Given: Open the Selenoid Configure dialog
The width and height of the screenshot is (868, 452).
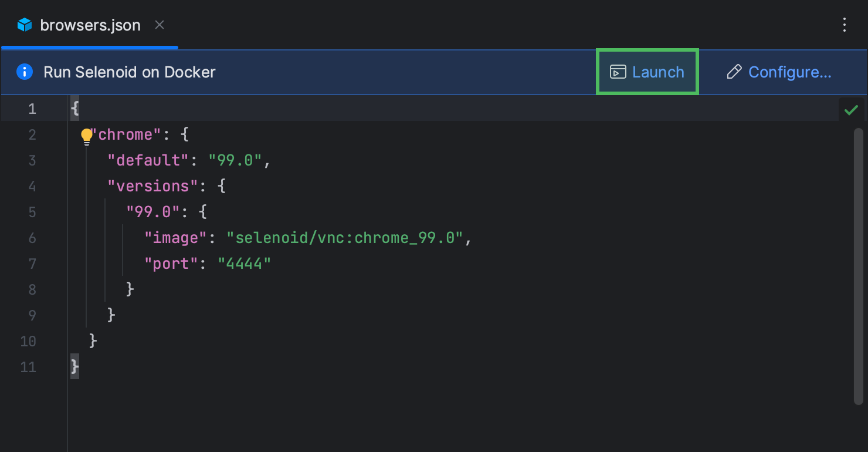Looking at the screenshot, I should [790, 72].
